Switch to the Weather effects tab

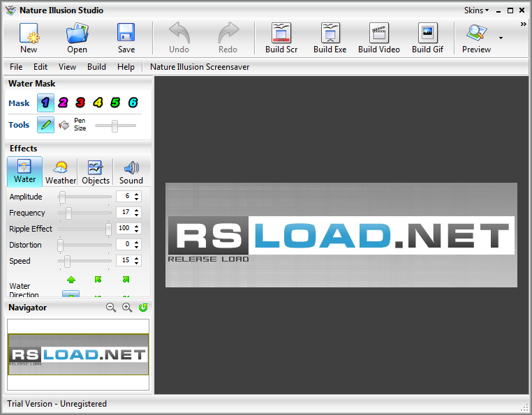pyautogui.click(x=61, y=172)
